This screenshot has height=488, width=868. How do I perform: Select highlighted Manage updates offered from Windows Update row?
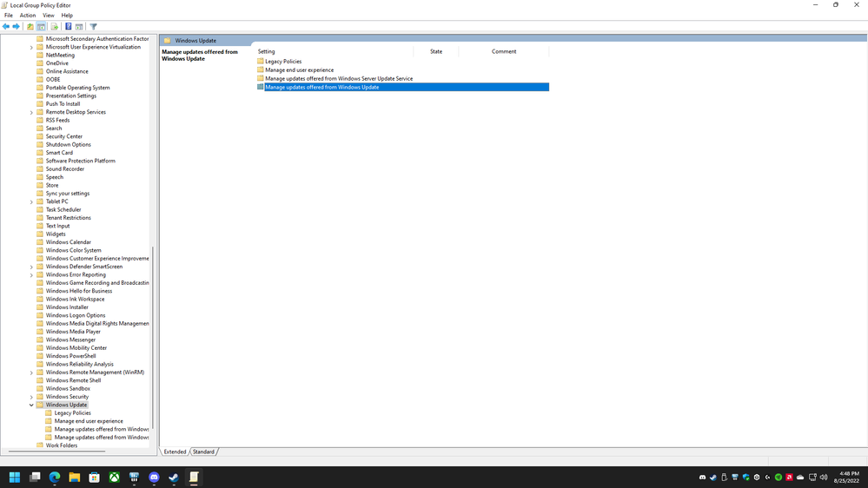point(402,87)
